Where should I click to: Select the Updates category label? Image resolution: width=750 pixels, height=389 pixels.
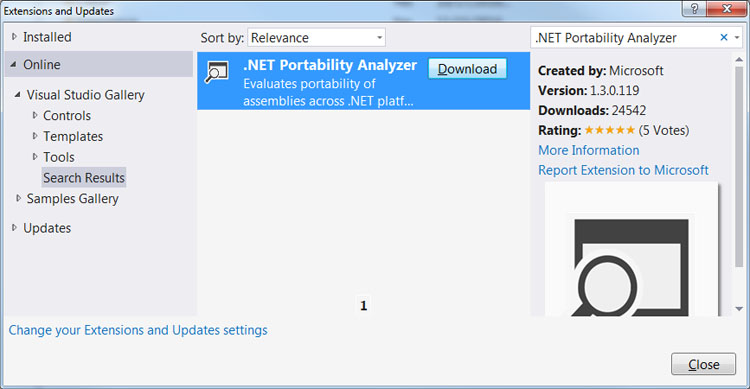47,228
